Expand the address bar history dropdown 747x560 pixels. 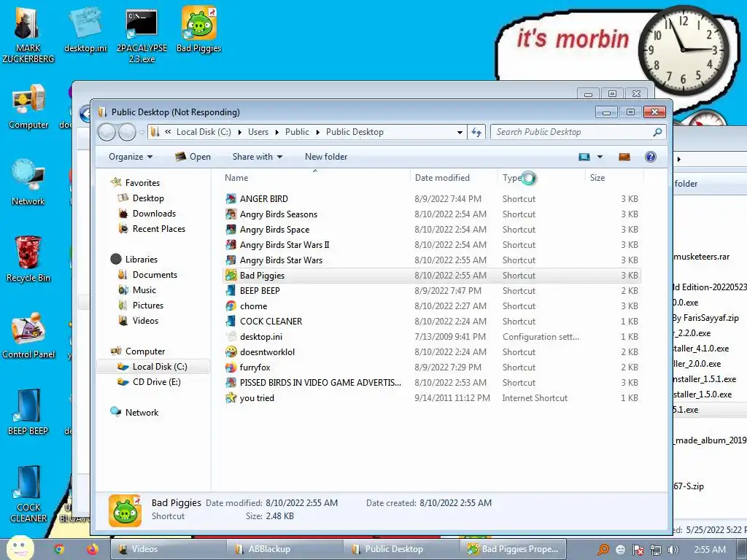460,132
